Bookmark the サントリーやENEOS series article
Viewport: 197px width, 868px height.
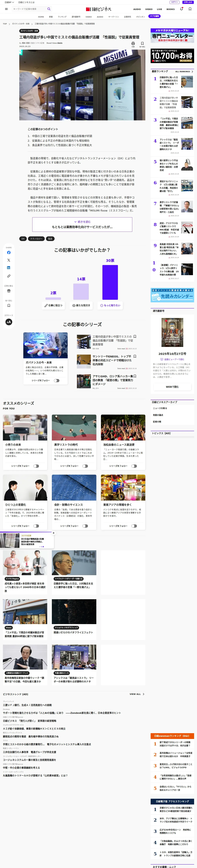pos(135,356)
